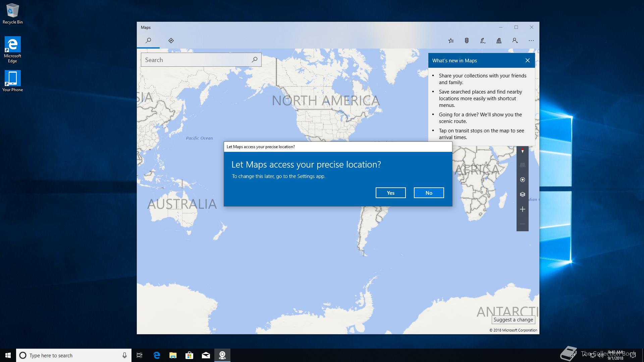Click Suggest a change button
Viewport: 644px width, 362px height.
click(x=513, y=320)
